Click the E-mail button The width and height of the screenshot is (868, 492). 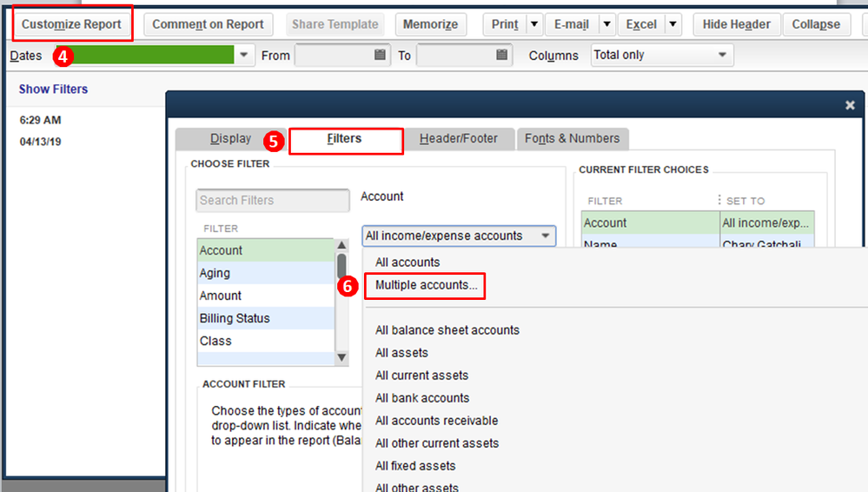(572, 24)
